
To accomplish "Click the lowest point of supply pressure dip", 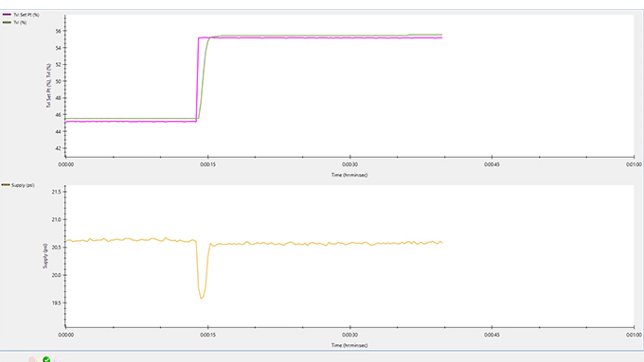I will (x=201, y=298).
